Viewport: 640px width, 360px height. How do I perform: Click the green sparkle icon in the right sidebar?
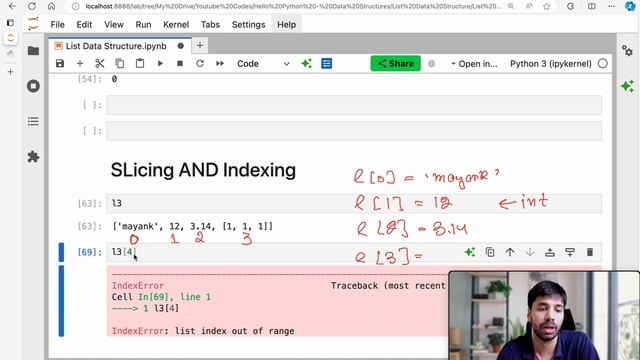(627, 86)
